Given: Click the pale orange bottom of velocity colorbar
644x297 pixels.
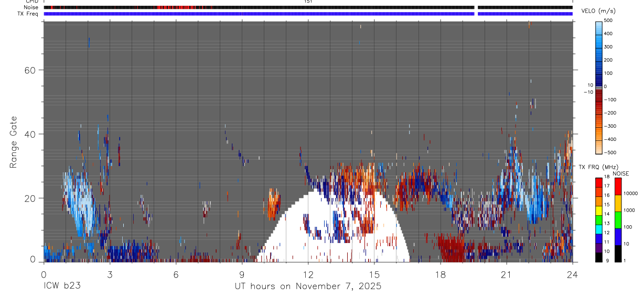Looking at the screenshot, I should (x=598, y=147).
